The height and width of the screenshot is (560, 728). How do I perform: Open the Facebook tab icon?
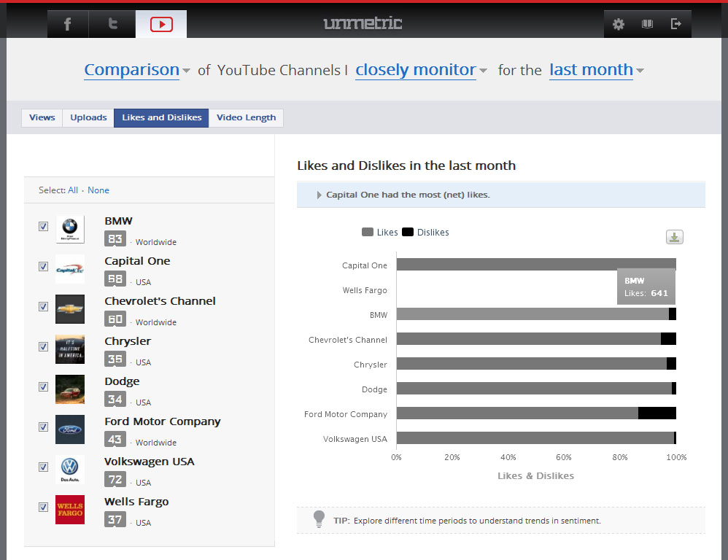click(x=68, y=23)
